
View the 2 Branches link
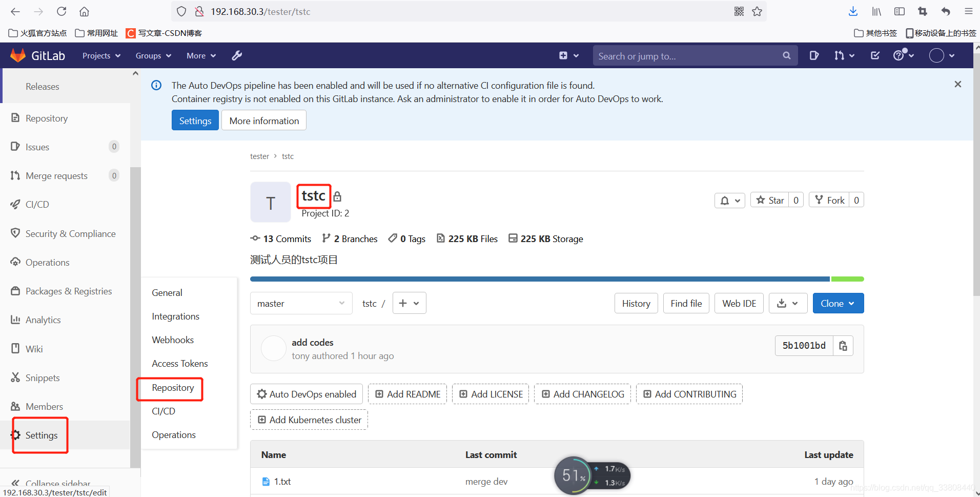click(350, 239)
